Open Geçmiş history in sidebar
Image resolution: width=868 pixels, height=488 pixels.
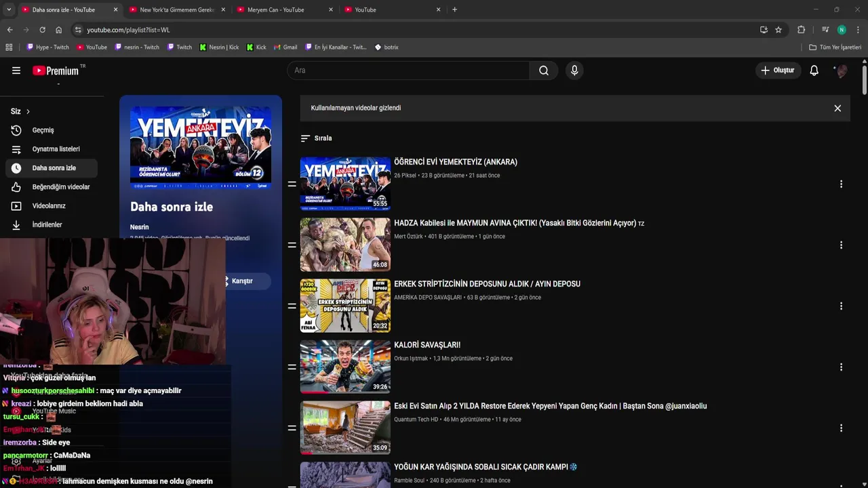(52, 130)
